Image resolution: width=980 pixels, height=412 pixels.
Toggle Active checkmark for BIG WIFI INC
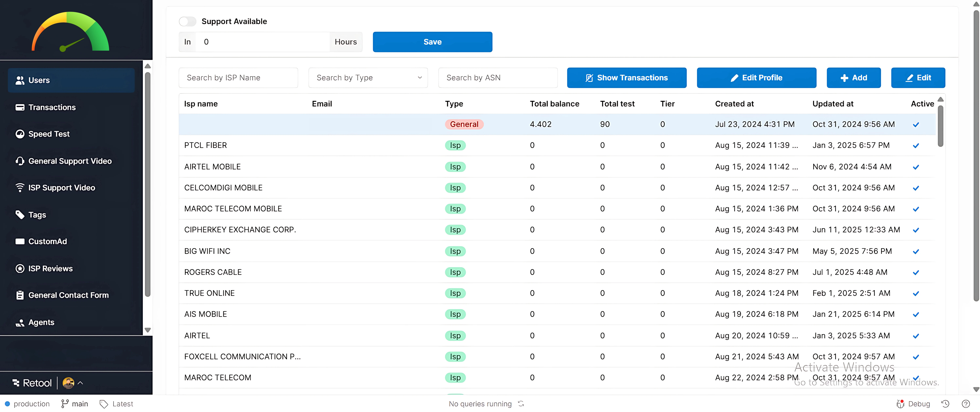coord(916,251)
